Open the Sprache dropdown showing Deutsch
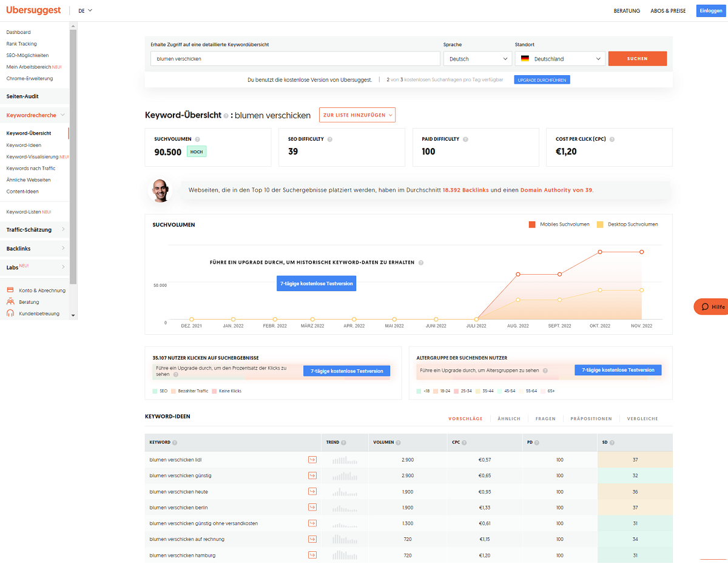Image resolution: width=728 pixels, height=564 pixels. [477, 58]
